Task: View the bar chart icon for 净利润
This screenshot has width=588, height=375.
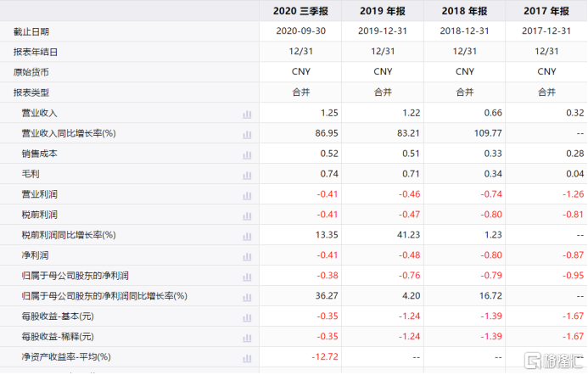Action: point(247,255)
